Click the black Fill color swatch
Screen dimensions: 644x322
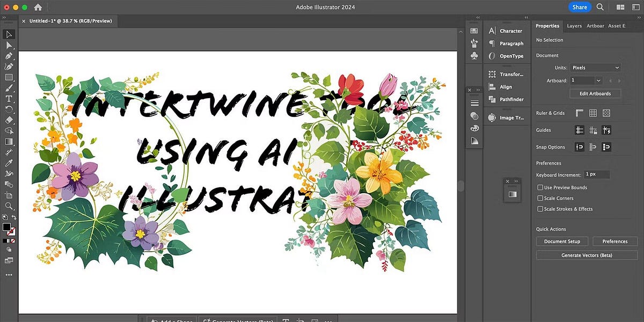[x=6, y=227]
